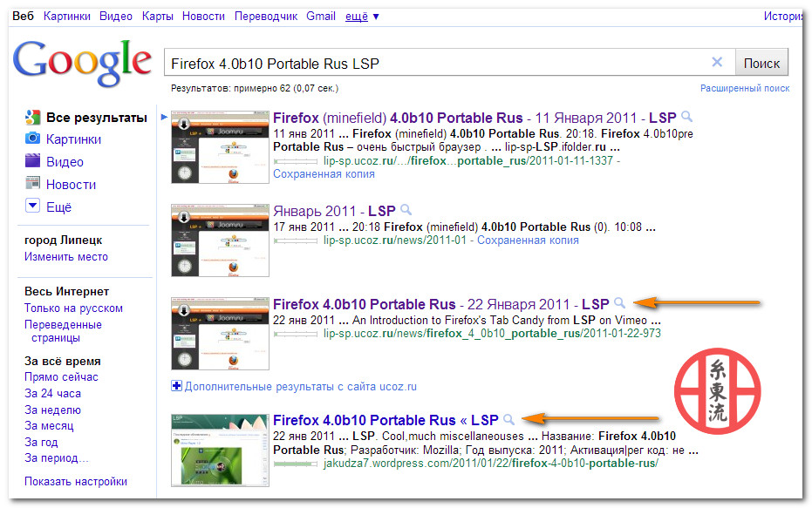Choose the Видео label in the left sidebar
812x508 pixels.
(x=65, y=162)
